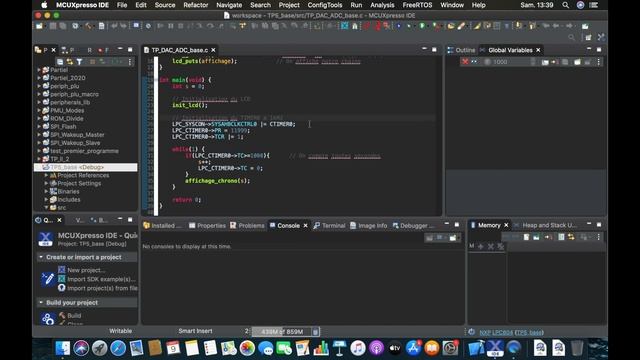Click the suspend (pause) debug icon

pyautogui.click(x=171, y=26)
